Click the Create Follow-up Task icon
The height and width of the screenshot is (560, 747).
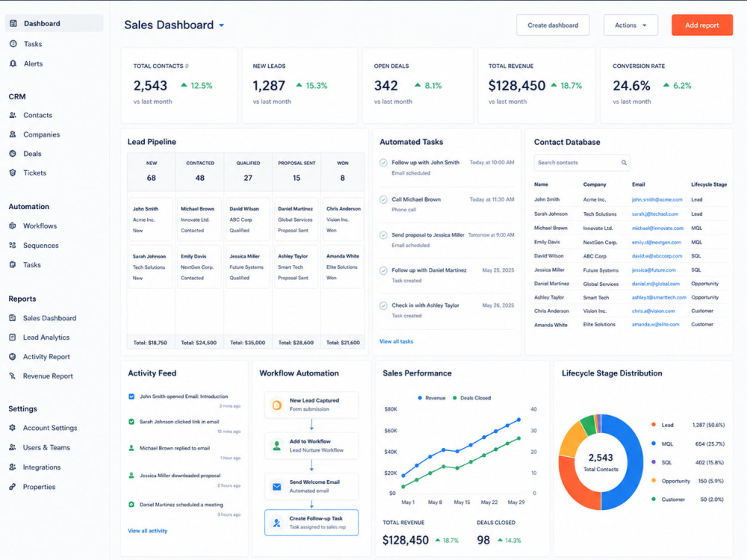tap(277, 523)
